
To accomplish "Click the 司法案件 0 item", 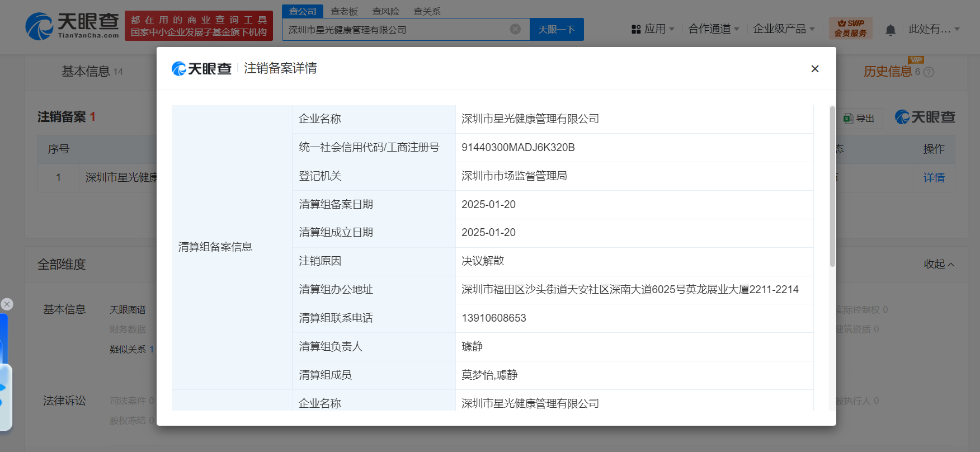I will coord(131,401).
